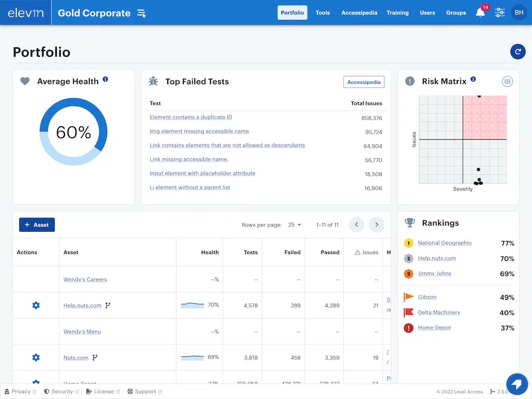Click the second-place badge for Help.nuts.com
This screenshot has height=399, width=532.
pos(408,258)
